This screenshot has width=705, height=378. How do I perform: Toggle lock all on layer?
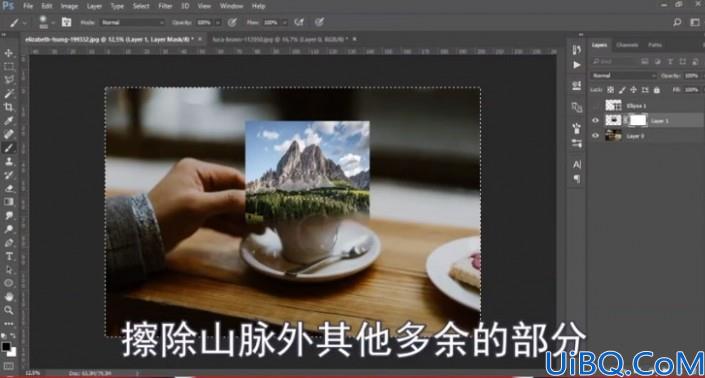657,90
